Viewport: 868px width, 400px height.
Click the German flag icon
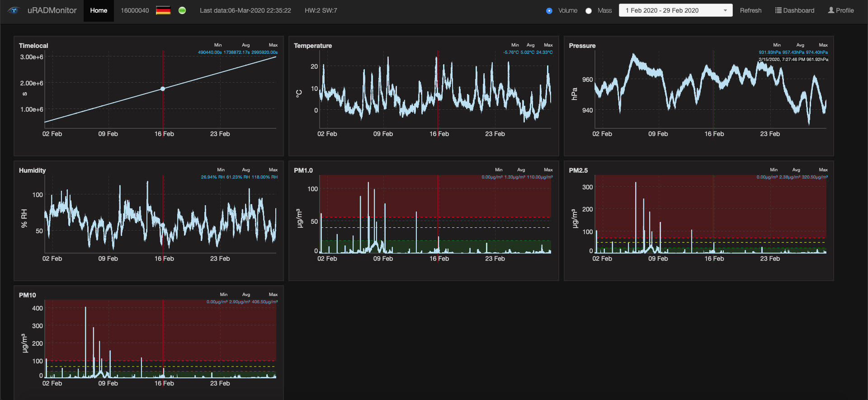163,10
